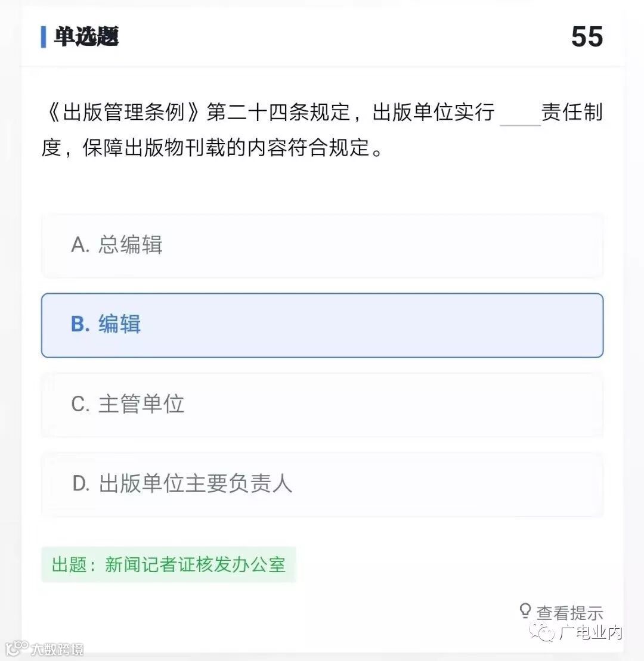Image resolution: width=644 pixels, height=661 pixels.
Task: Click the question text about 出版管理条例
Action: (x=322, y=130)
